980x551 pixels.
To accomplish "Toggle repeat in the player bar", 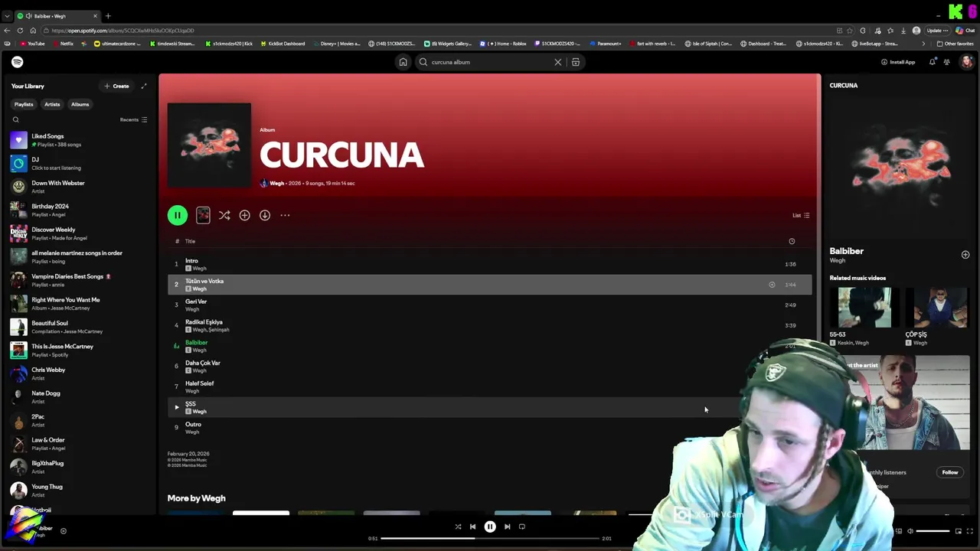I will point(522,527).
